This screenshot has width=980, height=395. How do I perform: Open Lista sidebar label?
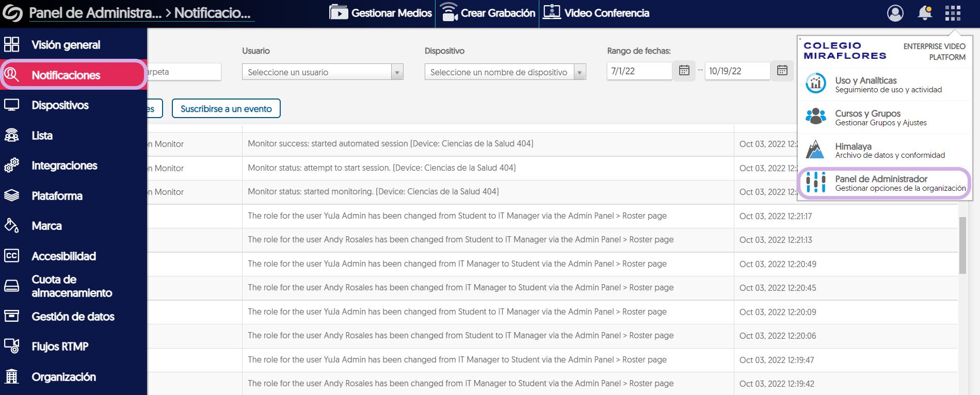(x=42, y=136)
